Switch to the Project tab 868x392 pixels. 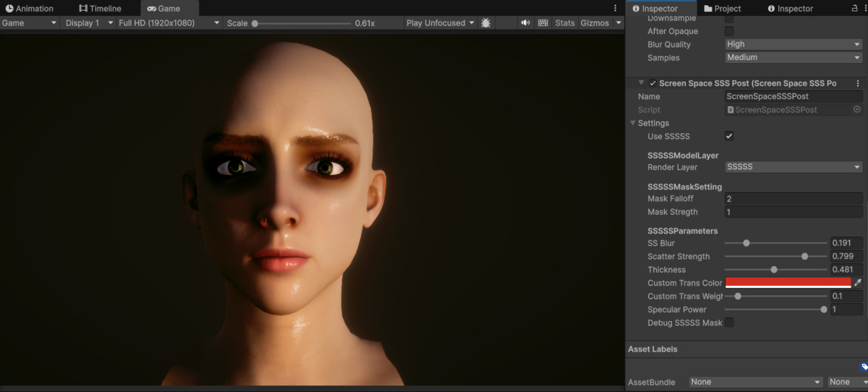[722, 9]
